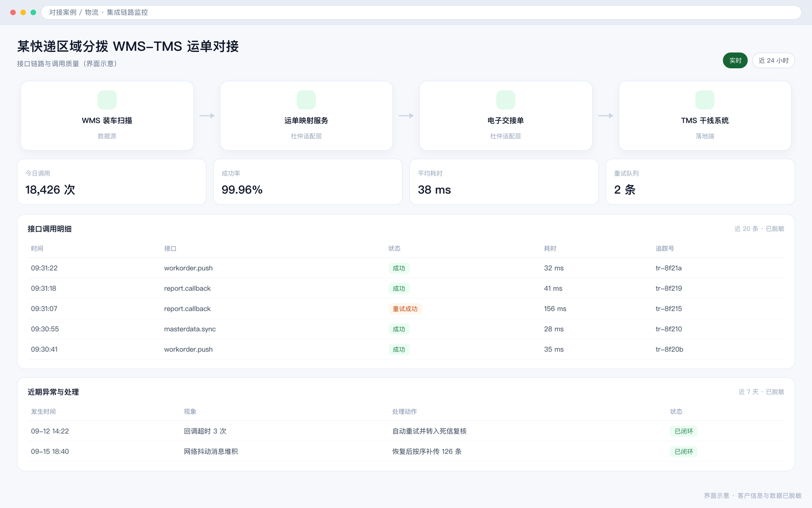
Task: Switch to 近 24 小时 view
Action: [774, 60]
